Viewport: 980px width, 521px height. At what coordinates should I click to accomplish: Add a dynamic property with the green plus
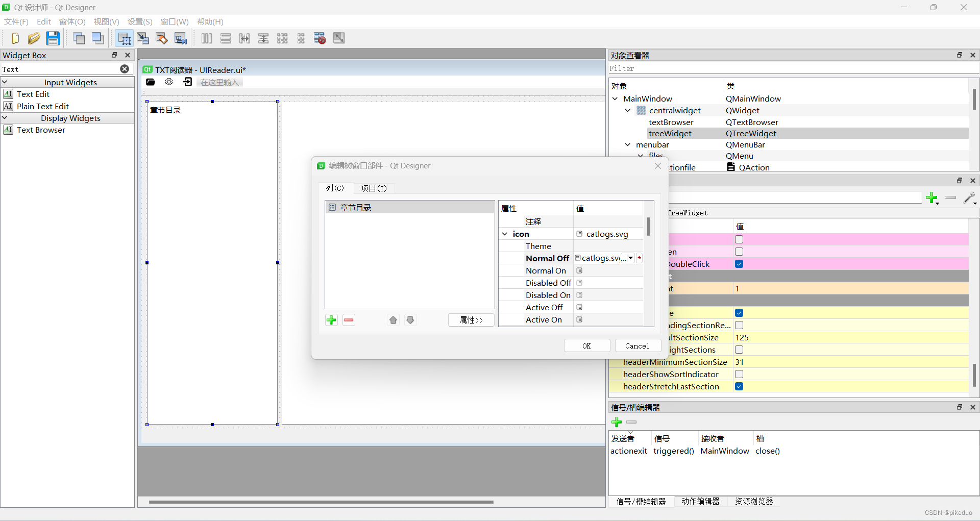pyautogui.click(x=932, y=198)
